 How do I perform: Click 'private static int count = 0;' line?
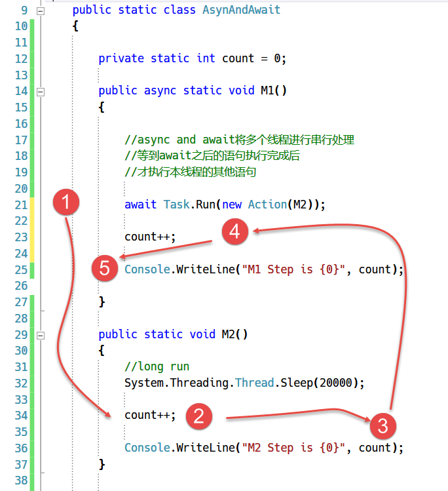pyautogui.click(x=192, y=58)
